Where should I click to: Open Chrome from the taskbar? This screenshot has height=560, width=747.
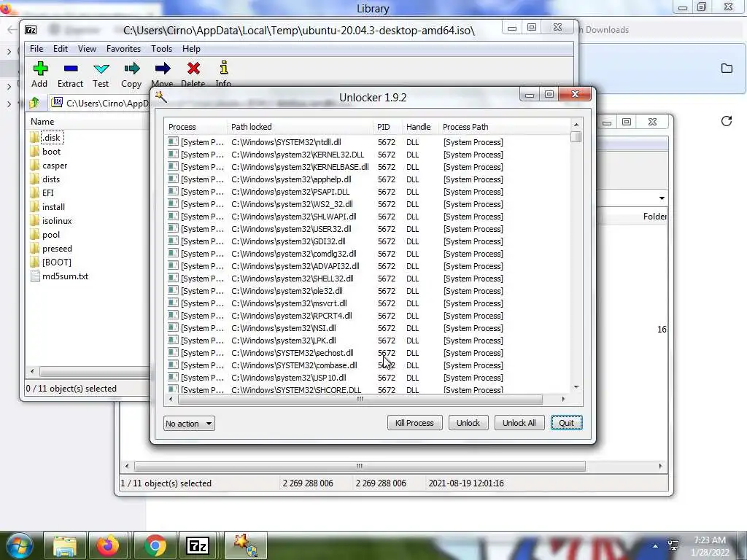coord(155,545)
